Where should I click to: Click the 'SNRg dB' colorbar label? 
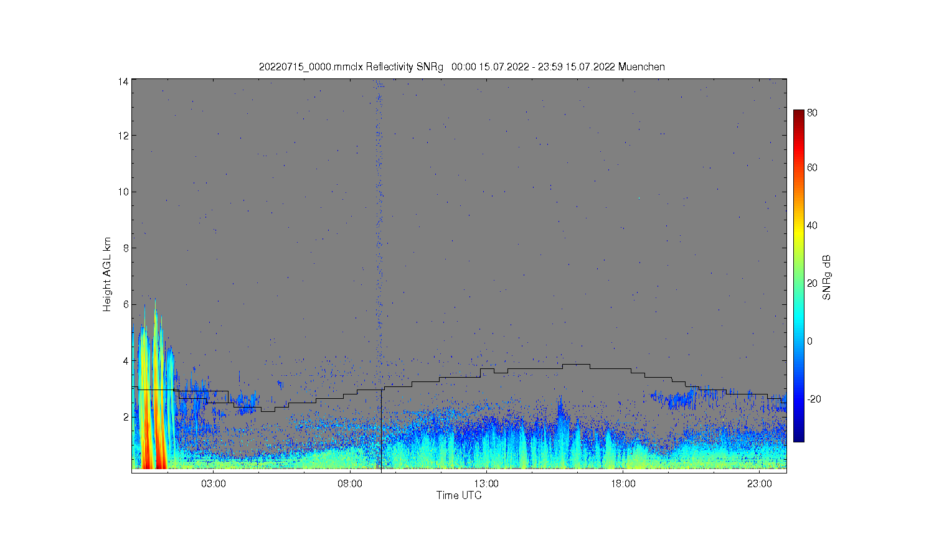(827, 278)
